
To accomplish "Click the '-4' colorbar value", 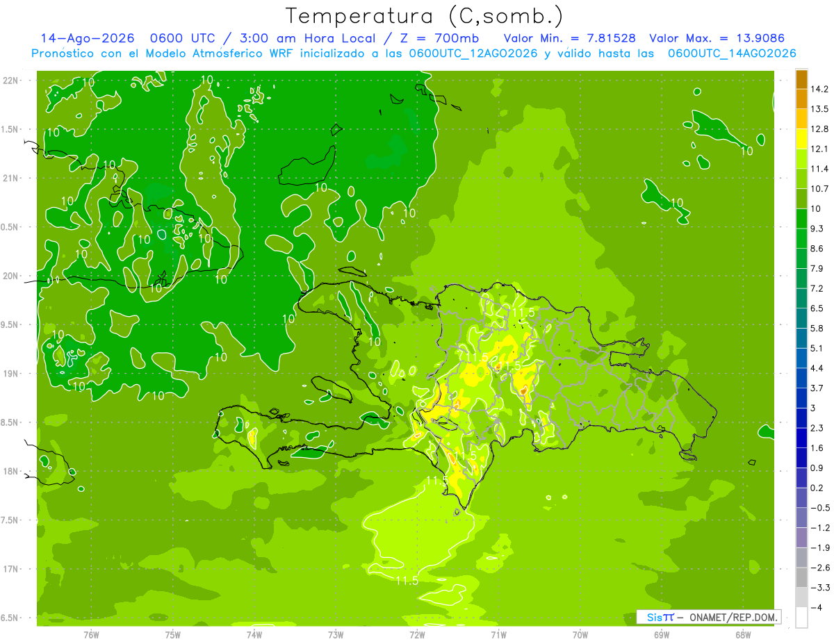I will 815,607.
